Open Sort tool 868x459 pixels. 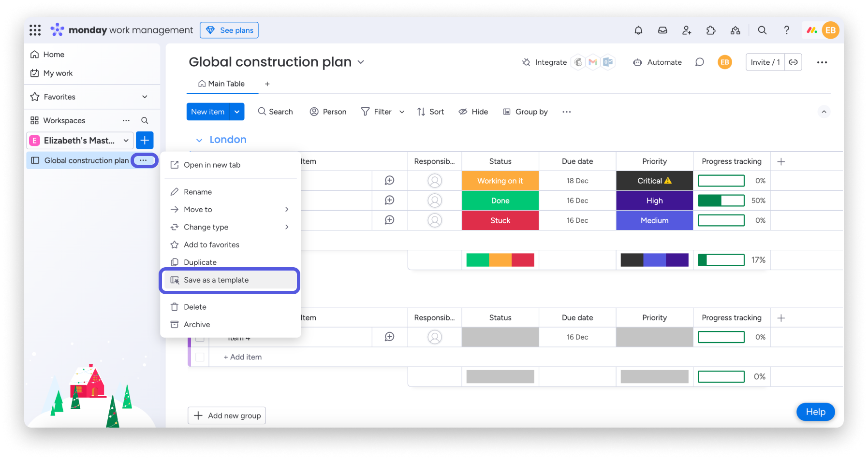click(x=430, y=112)
